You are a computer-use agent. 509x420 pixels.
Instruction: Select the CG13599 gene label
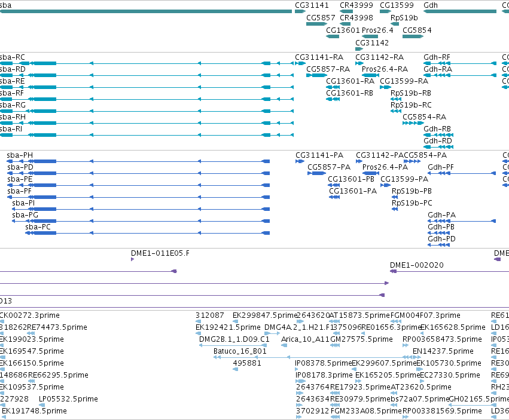point(397,5)
